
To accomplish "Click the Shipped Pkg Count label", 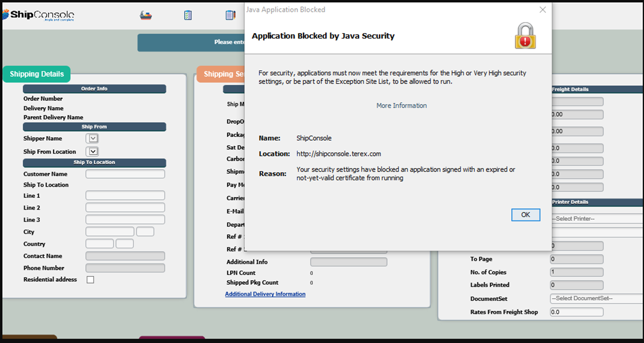I will coord(253,282).
